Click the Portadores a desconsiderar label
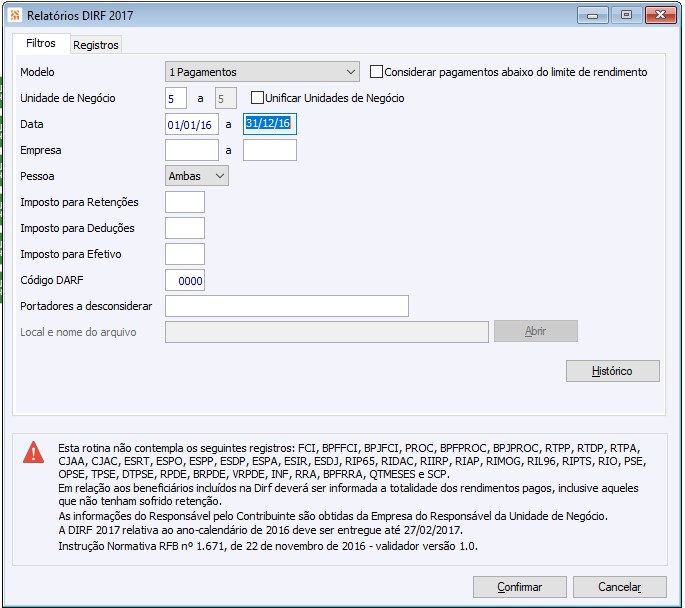 tap(86, 306)
